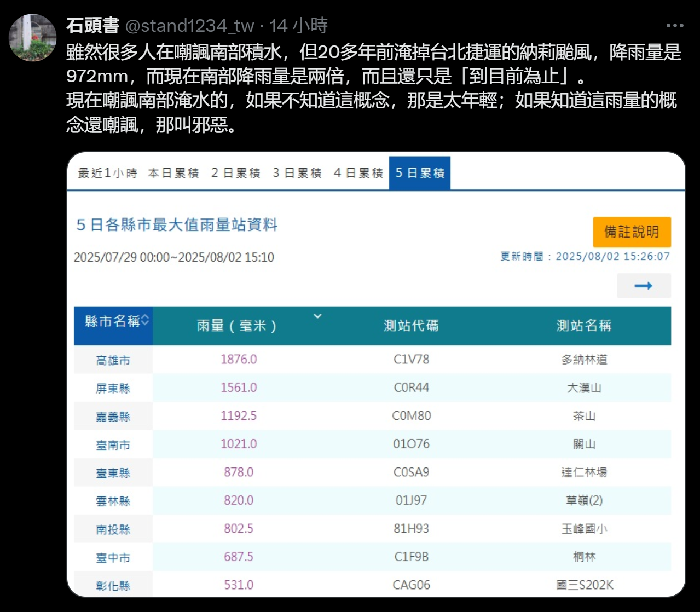The height and width of the screenshot is (612, 700).
Task: Select station name 達仁林場
Action: coord(584,472)
